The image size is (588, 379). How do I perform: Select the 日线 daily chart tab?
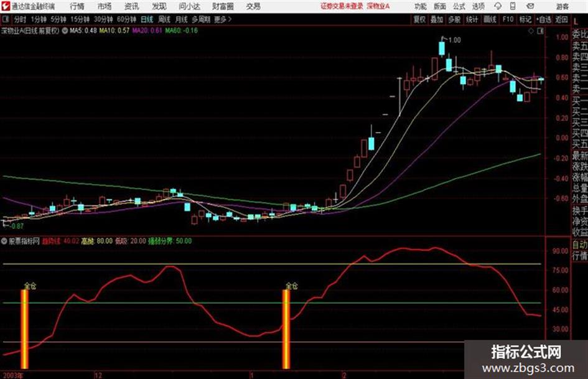coord(147,19)
